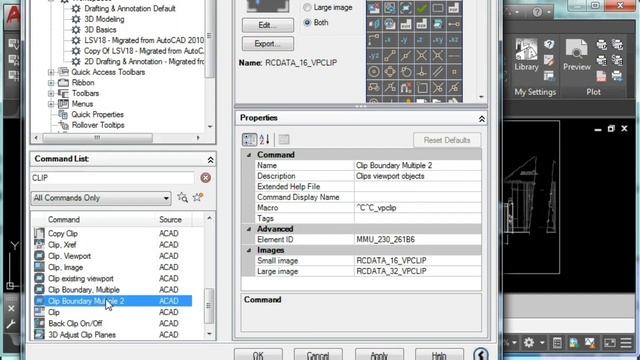640x360 pixels.
Task: Edit the Name value Clip Boundary Multiple 2
Action: [x=418, y=165]
